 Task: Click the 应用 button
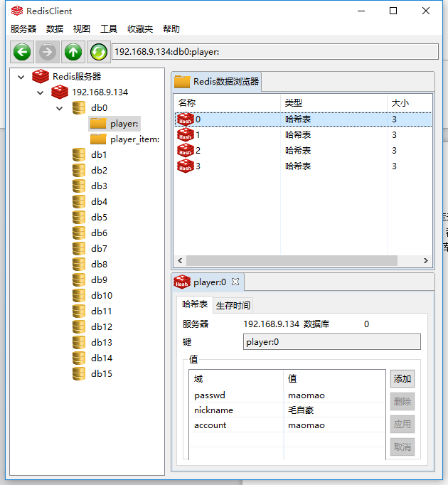pos(402,424)
